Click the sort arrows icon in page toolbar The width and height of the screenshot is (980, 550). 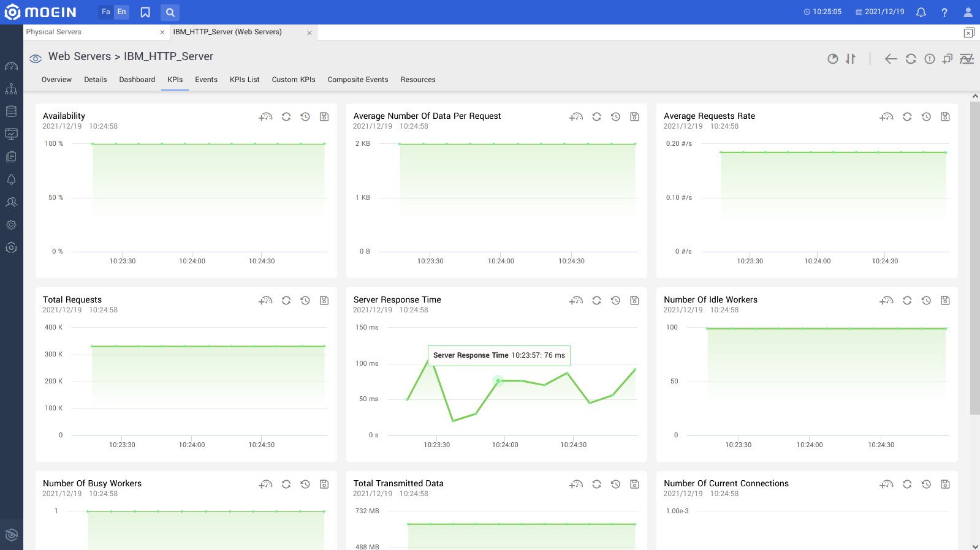850,59
